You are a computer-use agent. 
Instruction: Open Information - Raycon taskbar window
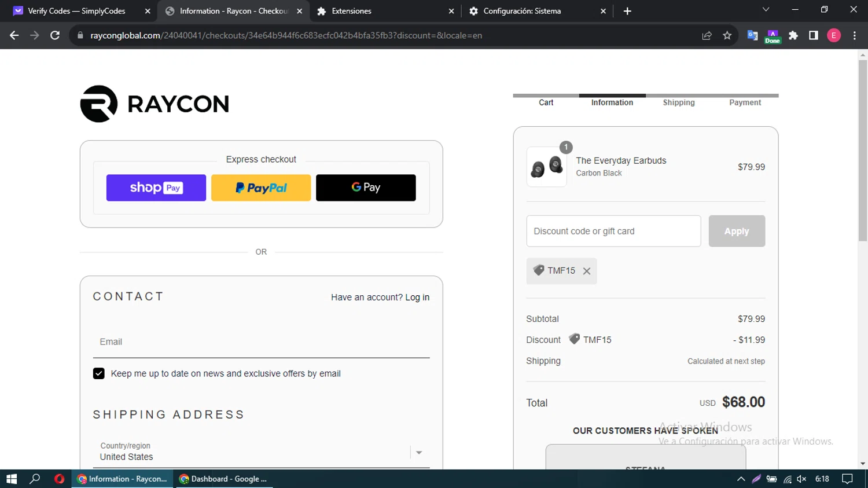tap(123, 479)
